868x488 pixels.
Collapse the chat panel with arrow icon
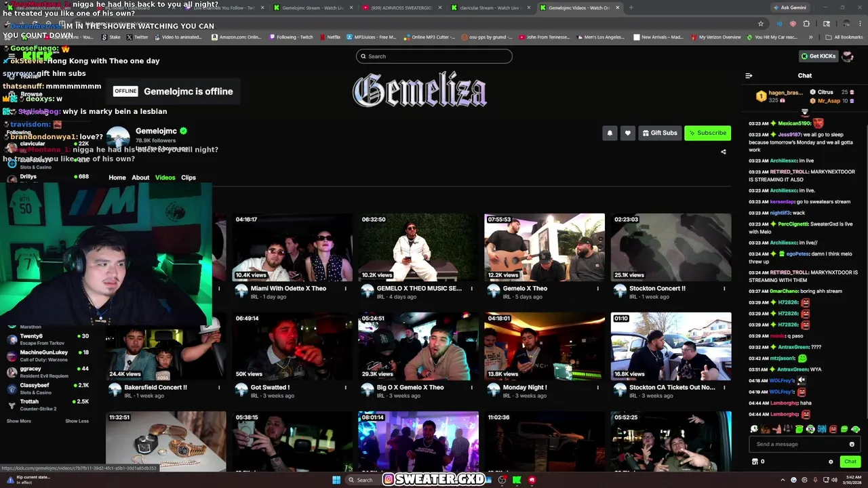(749, 76)
